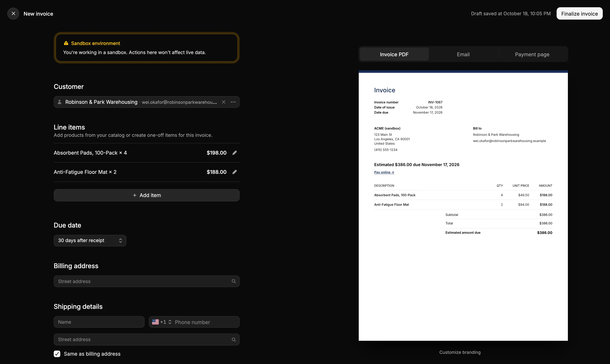Remove selected customer Robinson & Park Warehousing
The image size is (610, 364).
click(223, 102)
